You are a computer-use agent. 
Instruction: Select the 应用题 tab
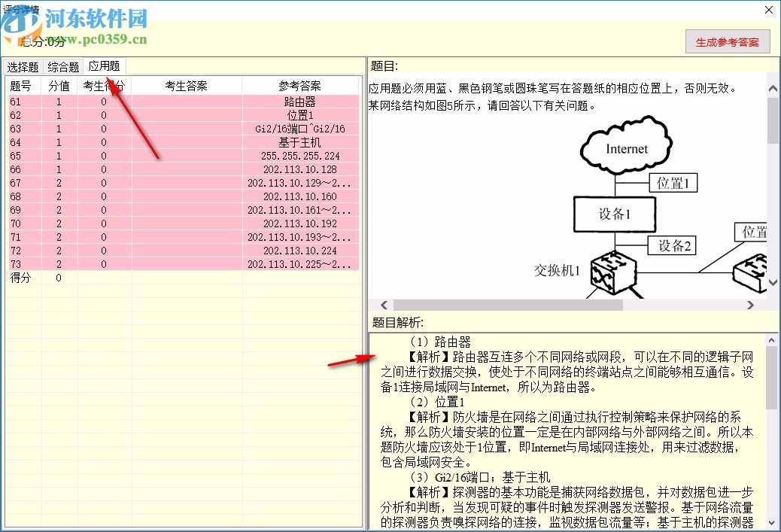104,65
